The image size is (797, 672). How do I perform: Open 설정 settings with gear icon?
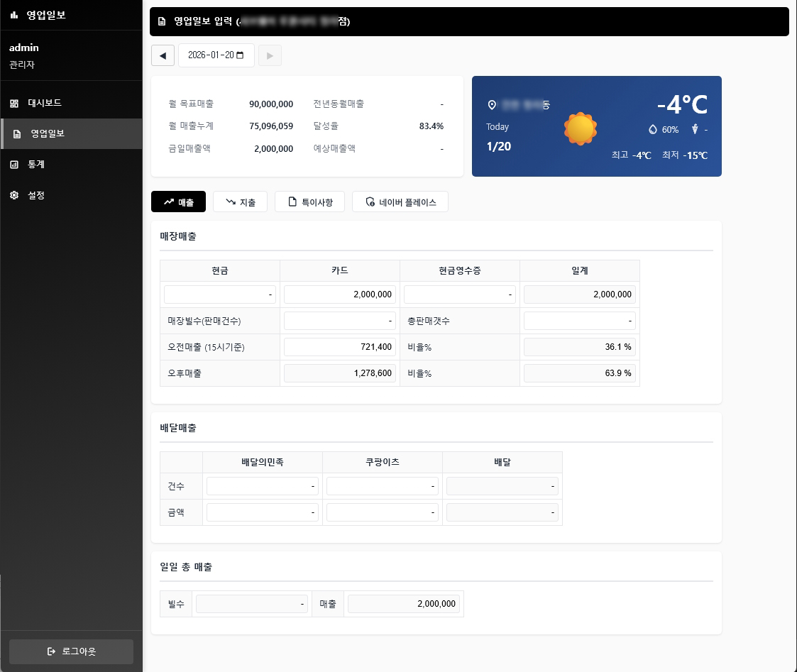[35, 195]
